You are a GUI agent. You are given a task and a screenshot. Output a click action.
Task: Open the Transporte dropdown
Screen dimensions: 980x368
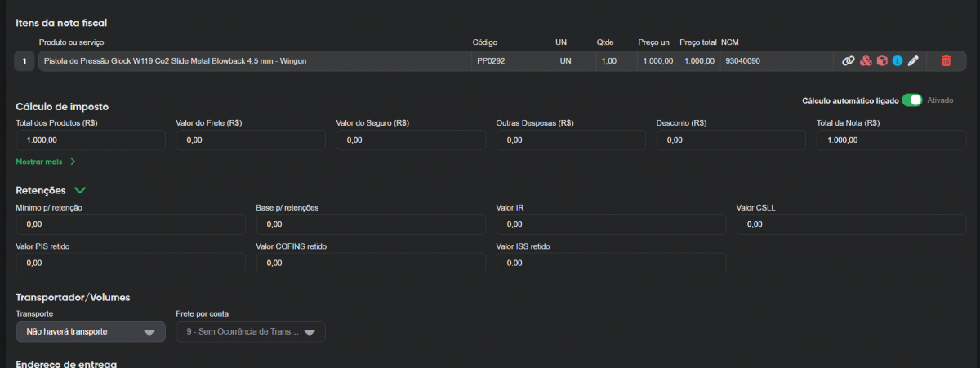click(91, 331)
